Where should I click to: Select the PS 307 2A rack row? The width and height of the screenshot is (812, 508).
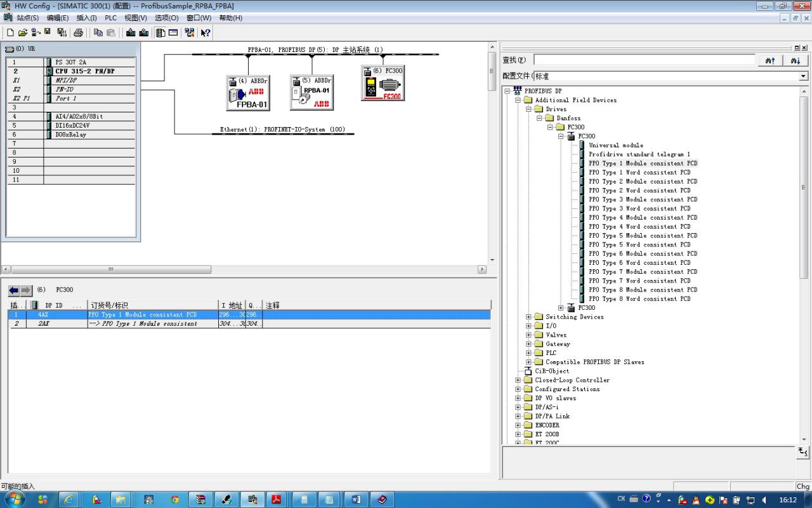coord(71,62)
